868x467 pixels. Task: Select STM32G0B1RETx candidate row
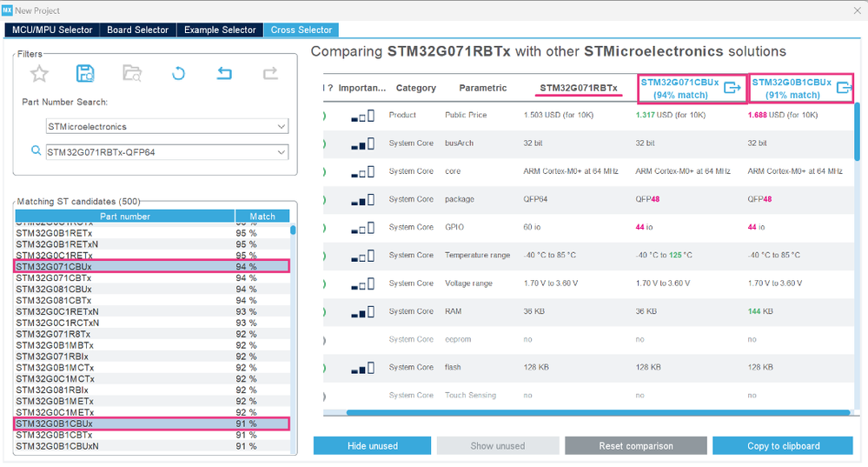click(151, 233)
